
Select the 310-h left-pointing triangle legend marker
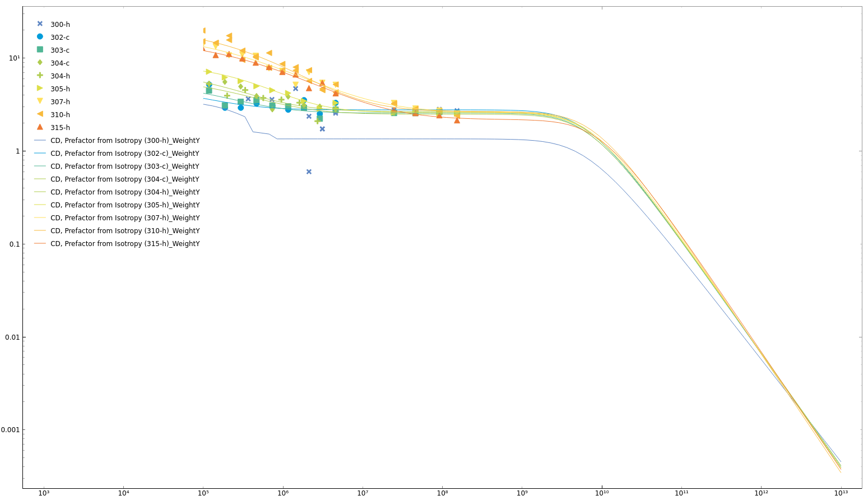[40, 114]
